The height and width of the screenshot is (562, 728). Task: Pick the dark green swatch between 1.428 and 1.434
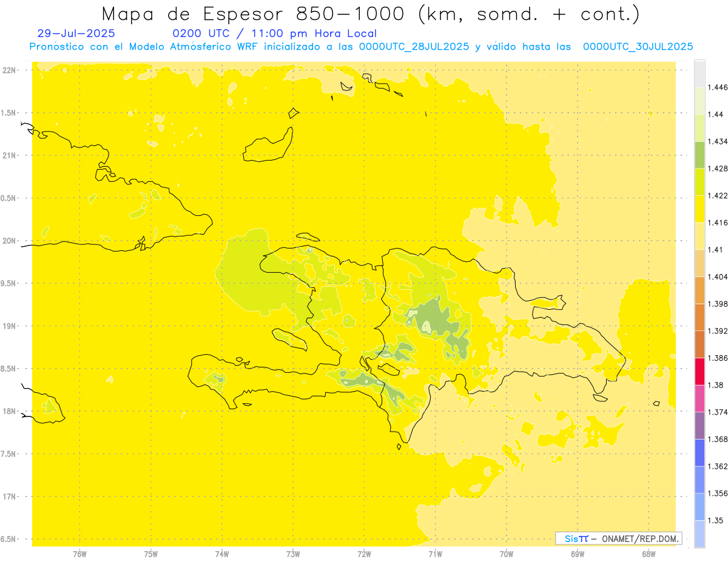click(x=699, y=155)
